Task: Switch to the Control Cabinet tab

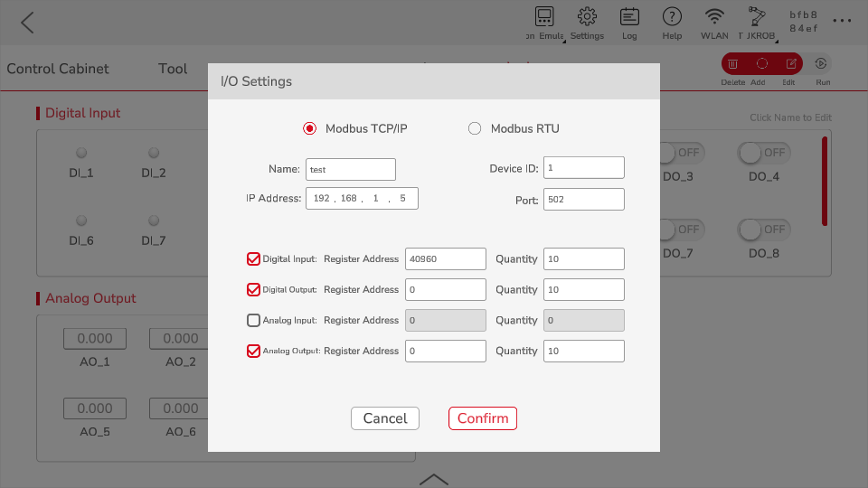Action: click(58, 69)
